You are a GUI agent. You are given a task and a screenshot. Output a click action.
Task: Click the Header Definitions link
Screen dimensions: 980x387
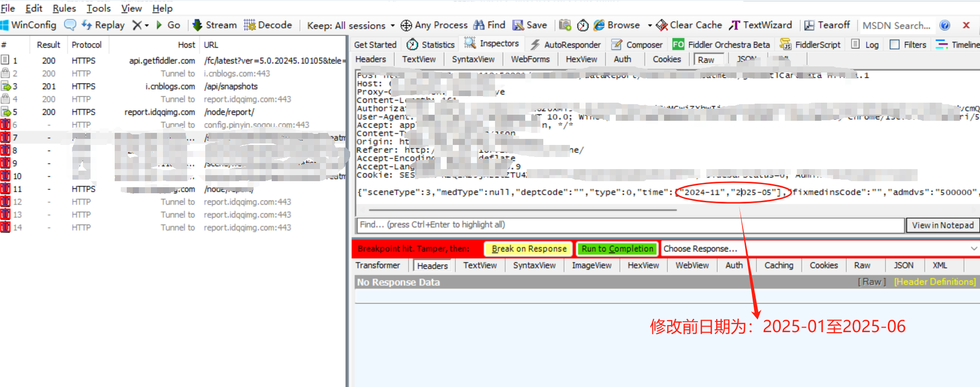(935, 282)
